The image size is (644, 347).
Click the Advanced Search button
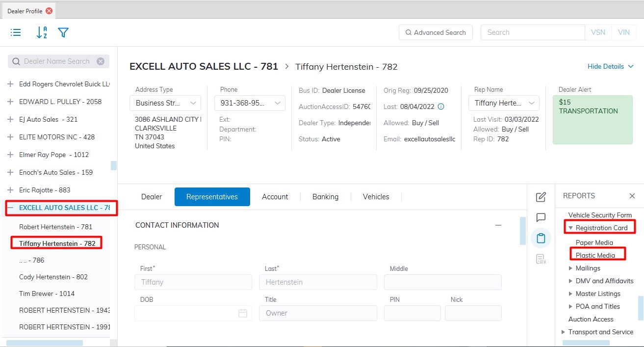click(x=436, y=32)
